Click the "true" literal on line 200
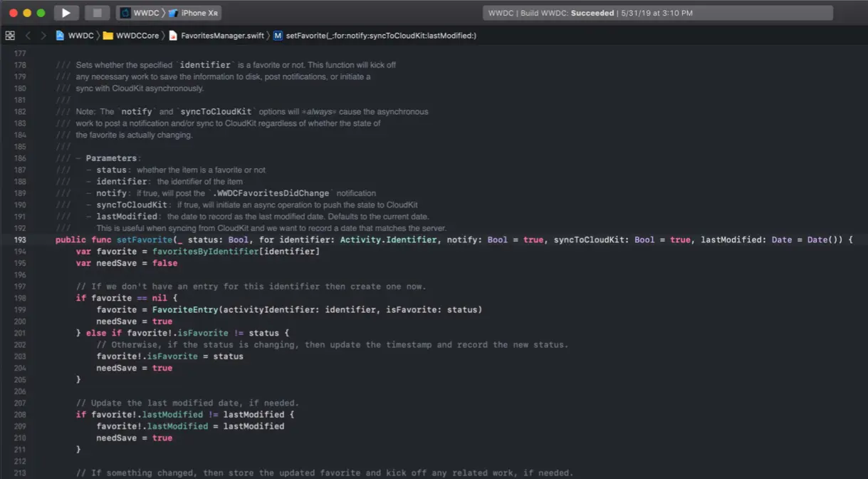The height and width of the screenshot is (479, 868). tap(162, 321)
